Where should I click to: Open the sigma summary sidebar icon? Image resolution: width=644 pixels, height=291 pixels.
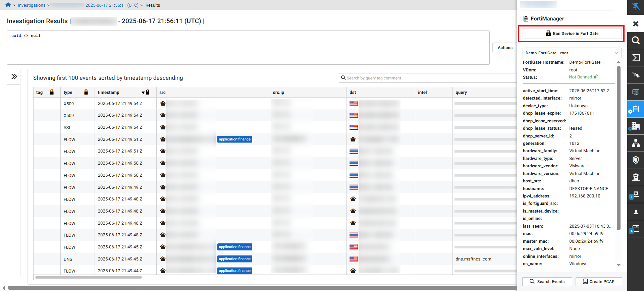pyautogui.click(x=635, y=58)
